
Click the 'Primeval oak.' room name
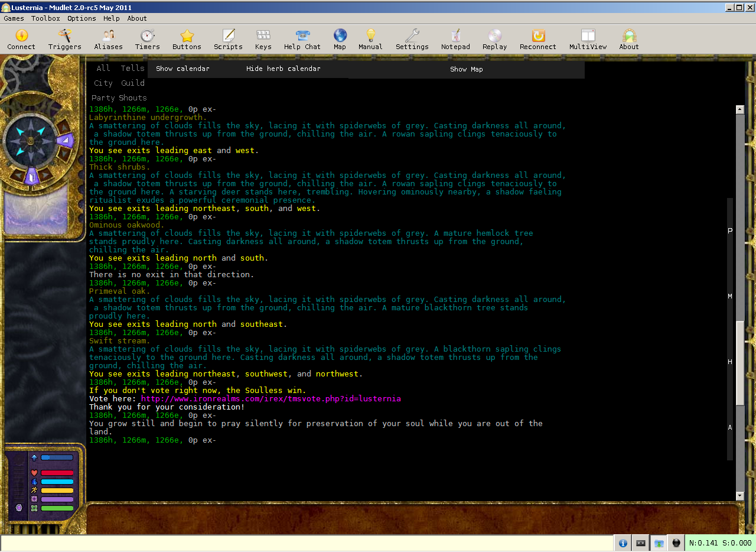pyautogui.click(x=120, y=291)
